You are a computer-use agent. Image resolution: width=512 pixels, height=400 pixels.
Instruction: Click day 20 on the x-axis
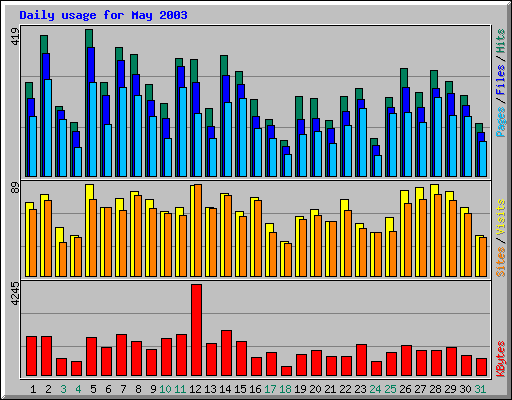tap(315, 389)
